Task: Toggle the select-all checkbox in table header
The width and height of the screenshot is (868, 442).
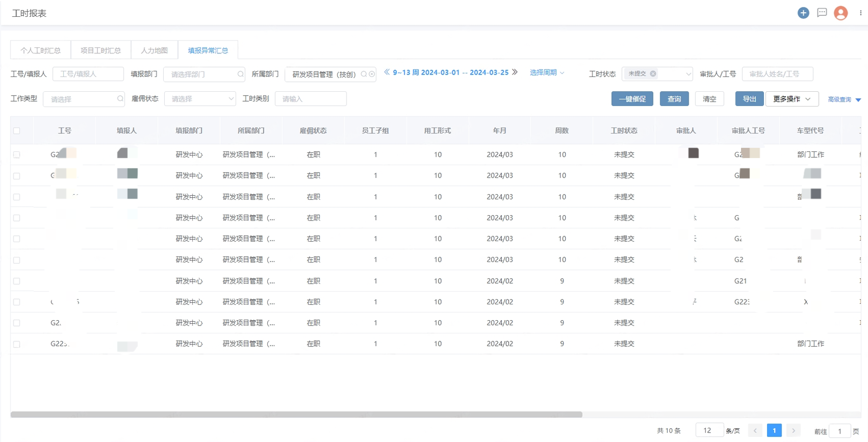Action: click(17, 131)
